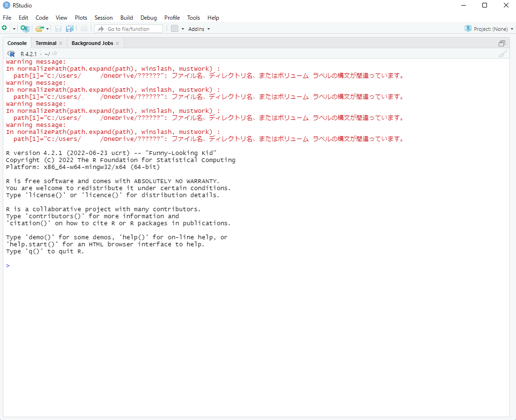Open the View menu
Screen dimensions: 516x420
[61, 18]
